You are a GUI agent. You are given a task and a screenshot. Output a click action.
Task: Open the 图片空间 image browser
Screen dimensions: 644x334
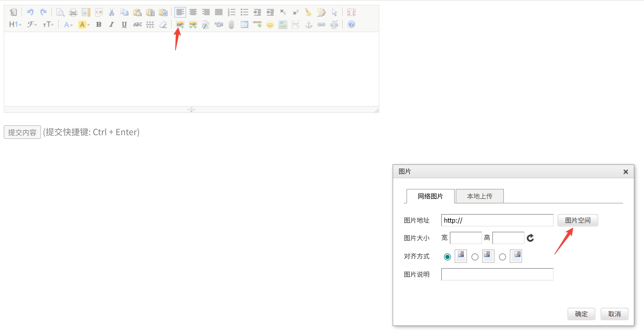pos(578,220)
